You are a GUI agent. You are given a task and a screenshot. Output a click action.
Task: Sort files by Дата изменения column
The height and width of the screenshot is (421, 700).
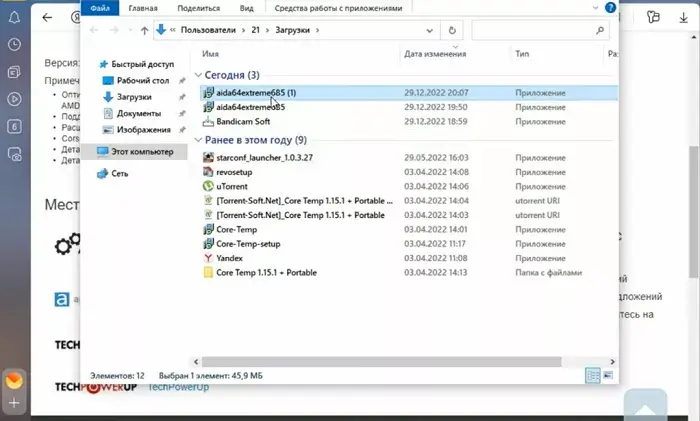(436, 53)
